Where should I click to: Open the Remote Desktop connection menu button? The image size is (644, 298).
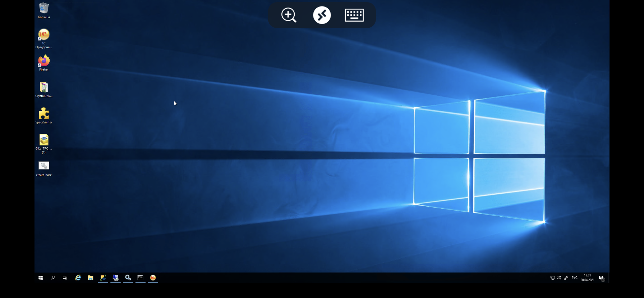322,15
